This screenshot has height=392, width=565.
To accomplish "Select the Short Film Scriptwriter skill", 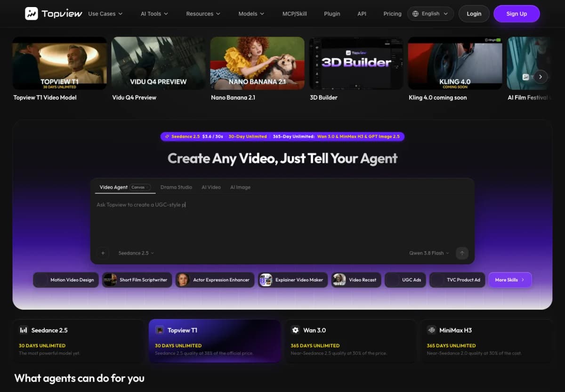I will pyautogui.click(x=137, y=280).
